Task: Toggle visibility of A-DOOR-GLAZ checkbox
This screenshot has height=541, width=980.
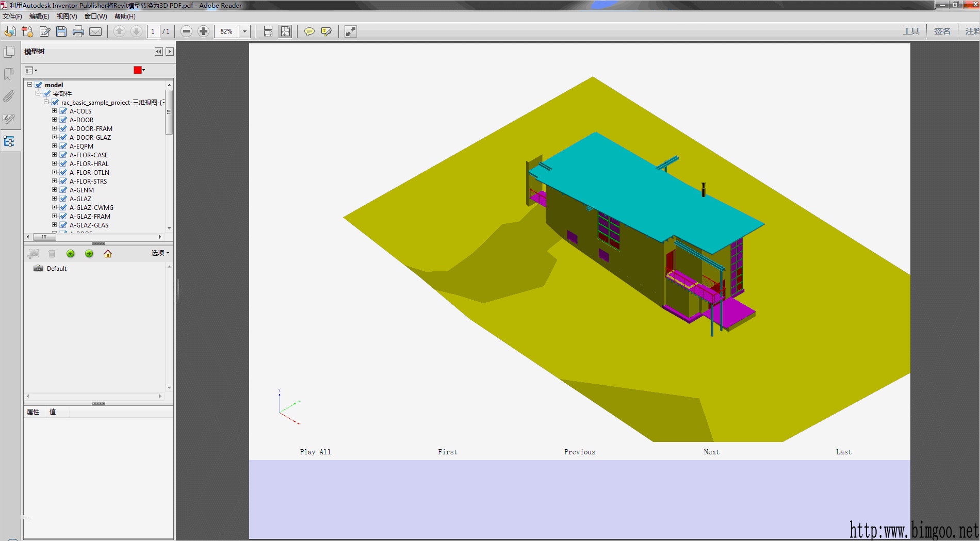Action: (63, 137)
